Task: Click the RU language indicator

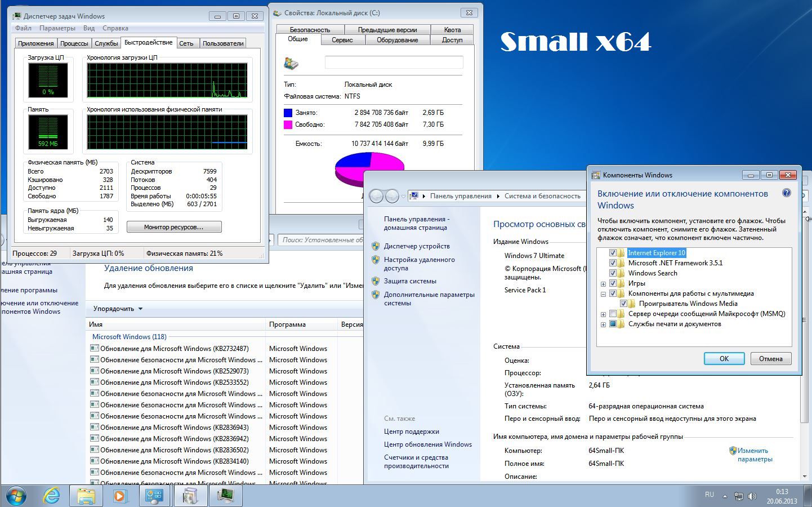Action: click(x=710, y=495)
